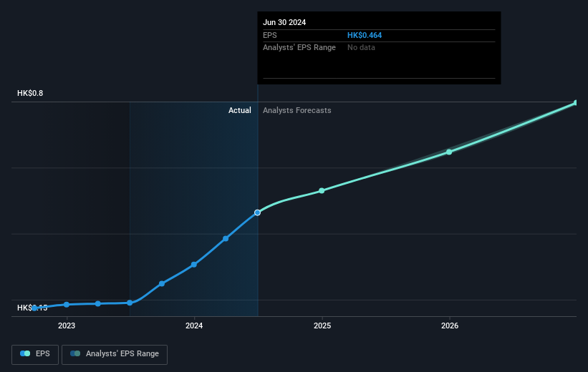Image resolution: width=588 pixels, height=372 pixels.
Task: Click the 'No data' analysts range value
Action: point(361,48)
